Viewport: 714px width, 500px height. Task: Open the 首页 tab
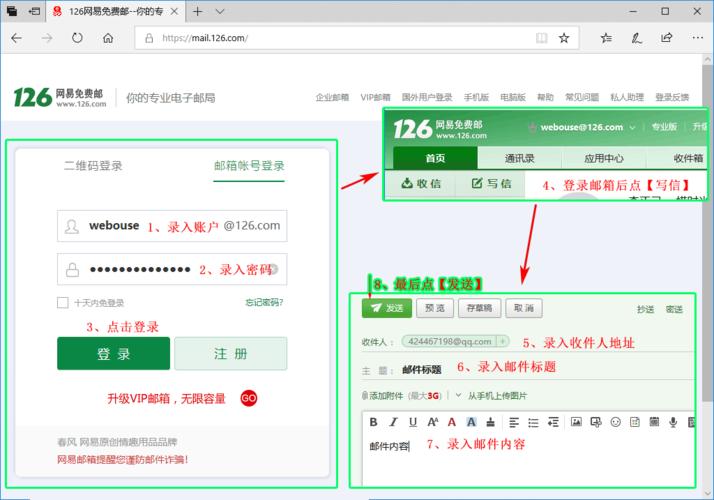[x=435, y=158]
